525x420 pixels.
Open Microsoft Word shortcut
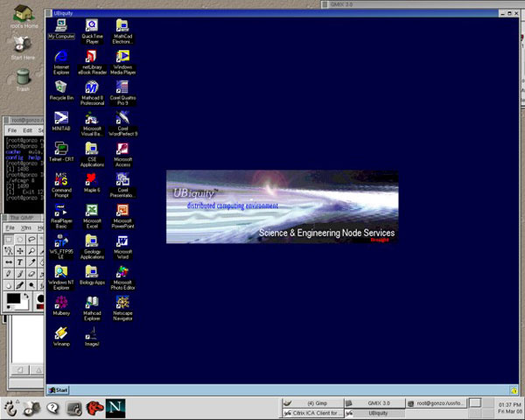coord(122,247)
